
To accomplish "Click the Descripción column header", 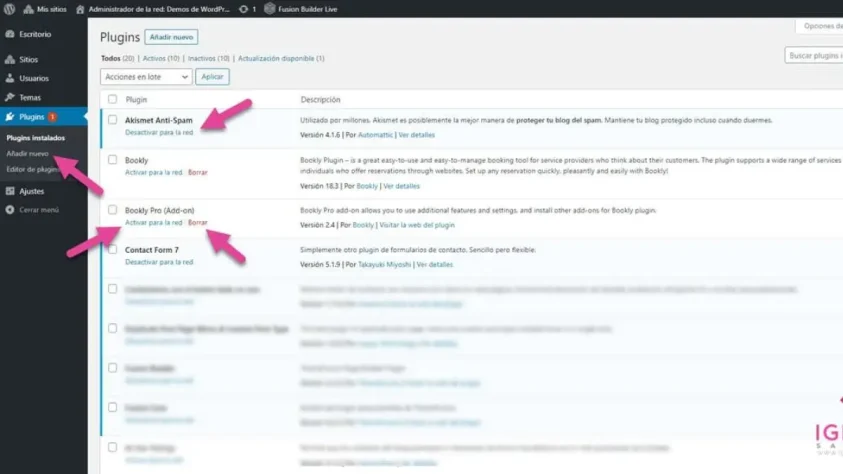I will coord(320,99).
